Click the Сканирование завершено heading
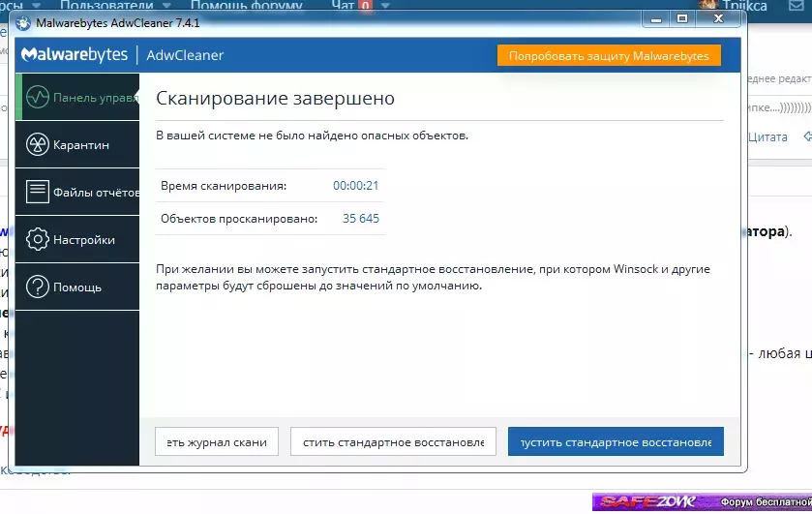 pyautogui.click(x=276, y=98)
